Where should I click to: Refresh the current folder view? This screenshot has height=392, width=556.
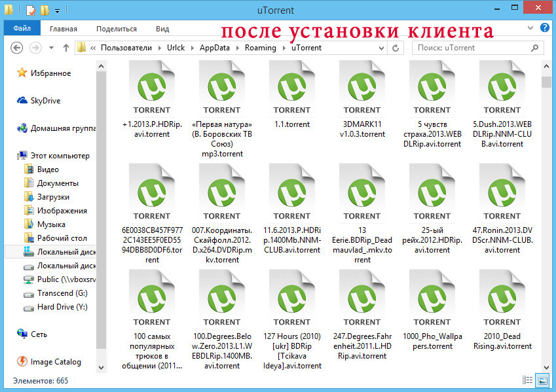coord(396,48)
